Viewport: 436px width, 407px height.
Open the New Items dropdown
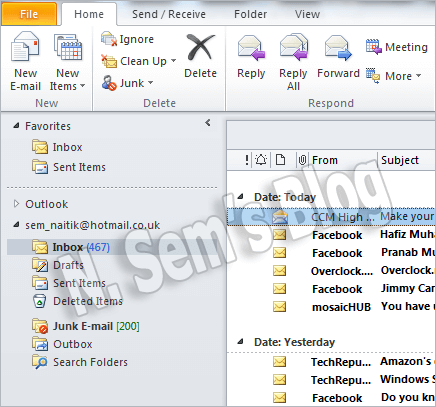tap(68, 61)
